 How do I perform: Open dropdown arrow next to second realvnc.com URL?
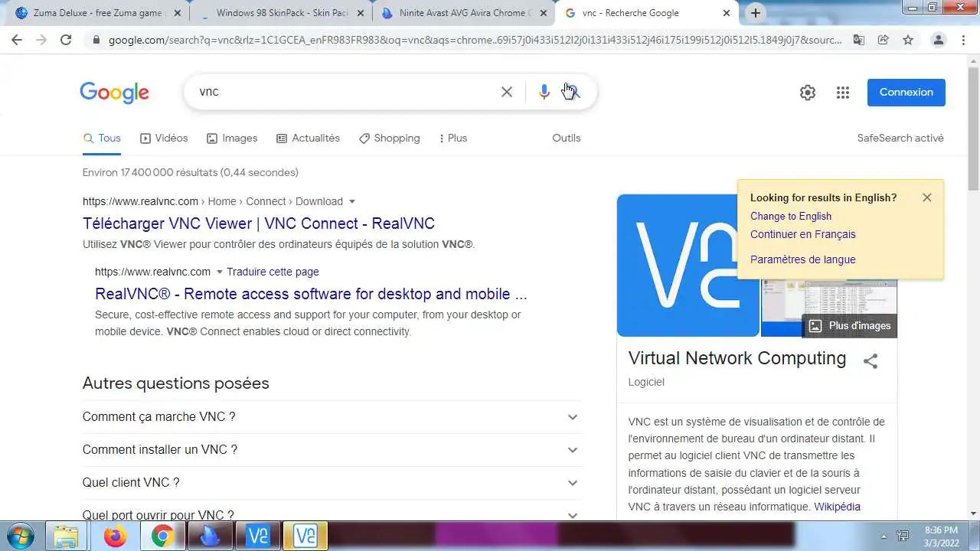click(x=219, y=272)
